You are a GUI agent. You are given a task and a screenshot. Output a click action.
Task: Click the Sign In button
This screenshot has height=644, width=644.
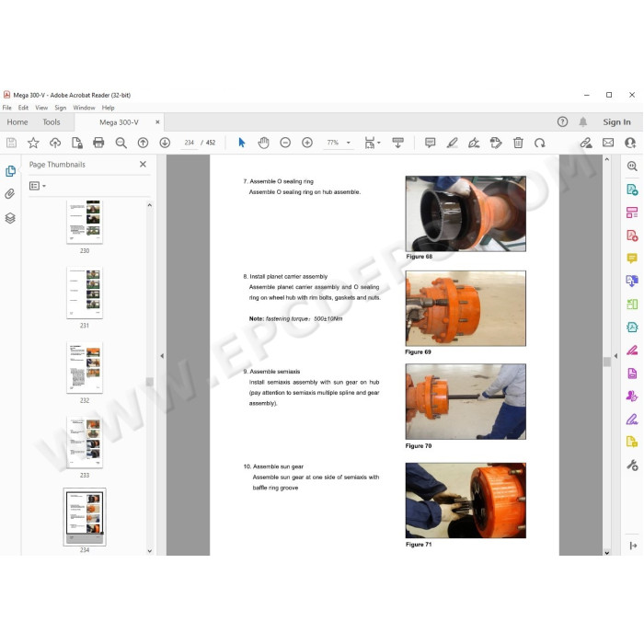click(x=616, y=122)
